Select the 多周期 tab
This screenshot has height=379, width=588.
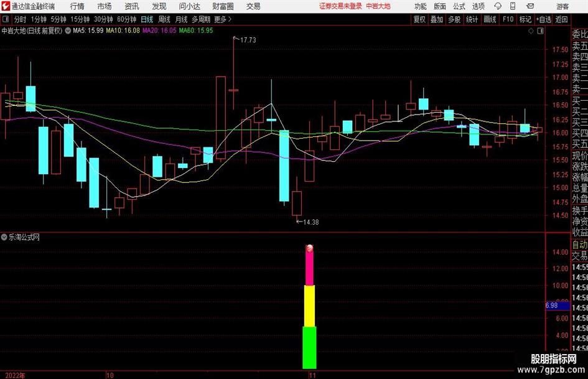pos(201,19)
